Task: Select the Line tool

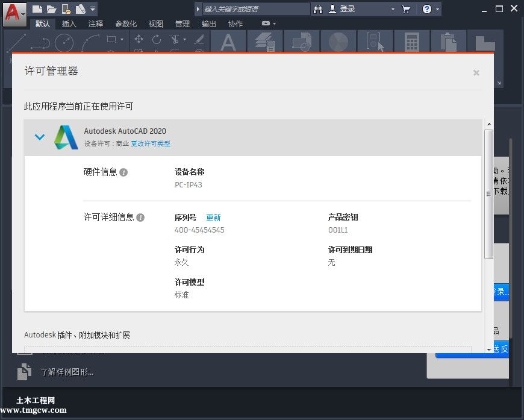Action: pos(16,42)
